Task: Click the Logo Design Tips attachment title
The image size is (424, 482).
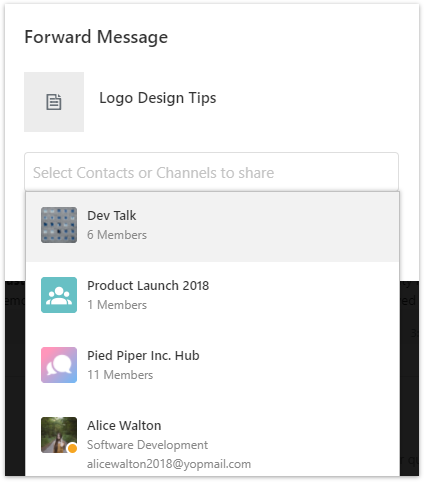Action: 158,98
